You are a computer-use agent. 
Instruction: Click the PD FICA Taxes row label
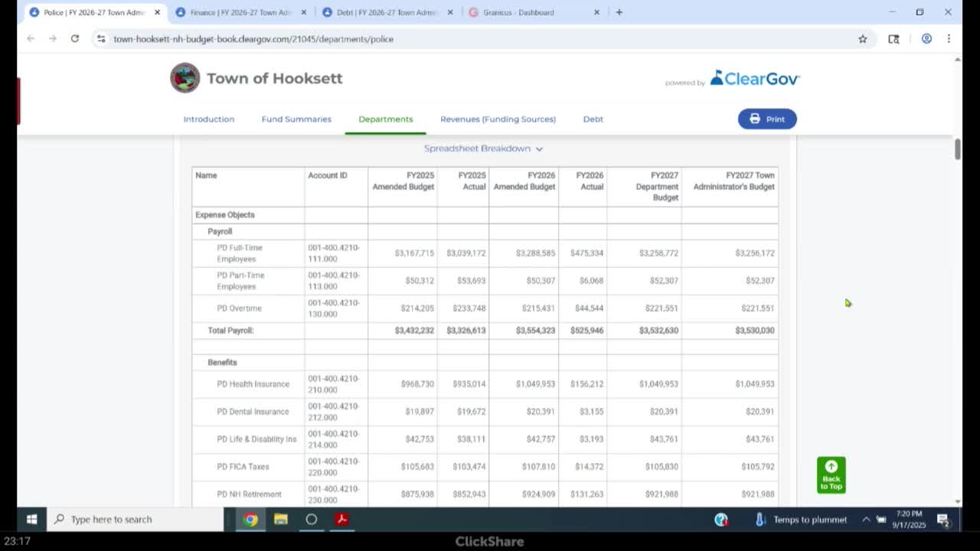pyautogui.click(x=243, y=467)
